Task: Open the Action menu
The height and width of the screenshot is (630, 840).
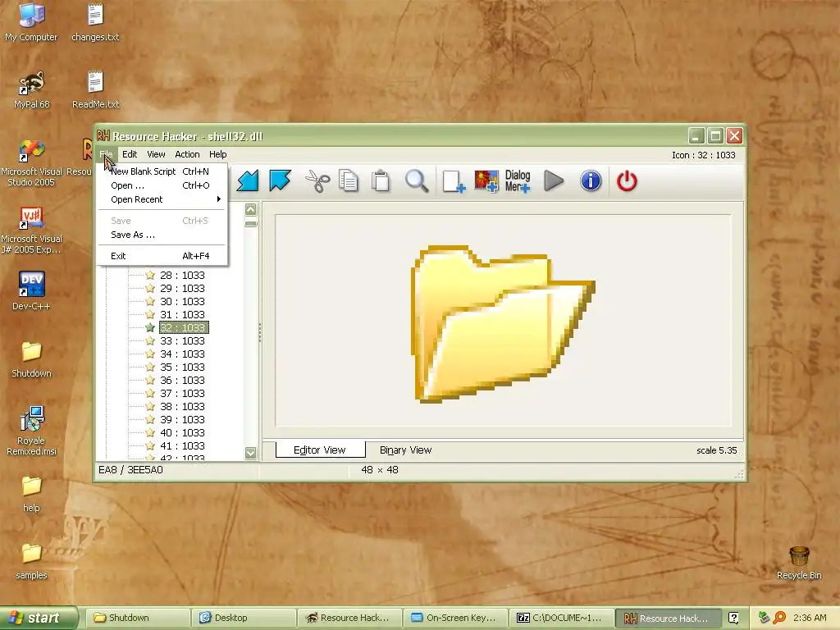Action: pos(187,154)
